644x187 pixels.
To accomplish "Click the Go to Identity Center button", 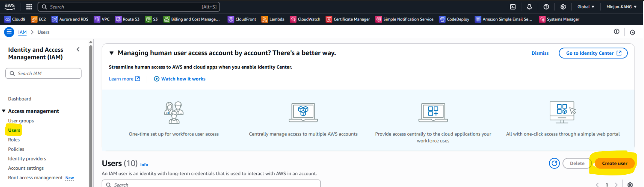I will [x=593, y=53].
